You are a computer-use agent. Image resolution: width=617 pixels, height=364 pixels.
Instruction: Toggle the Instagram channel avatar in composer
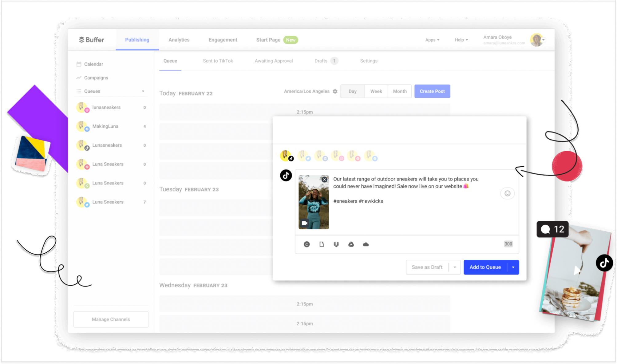click(337, 156)
